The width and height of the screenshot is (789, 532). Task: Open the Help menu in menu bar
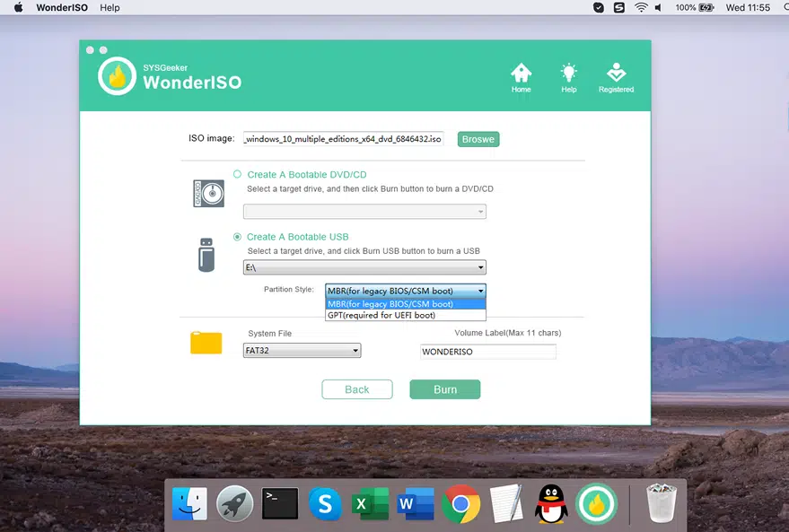(x=110, y=7)
